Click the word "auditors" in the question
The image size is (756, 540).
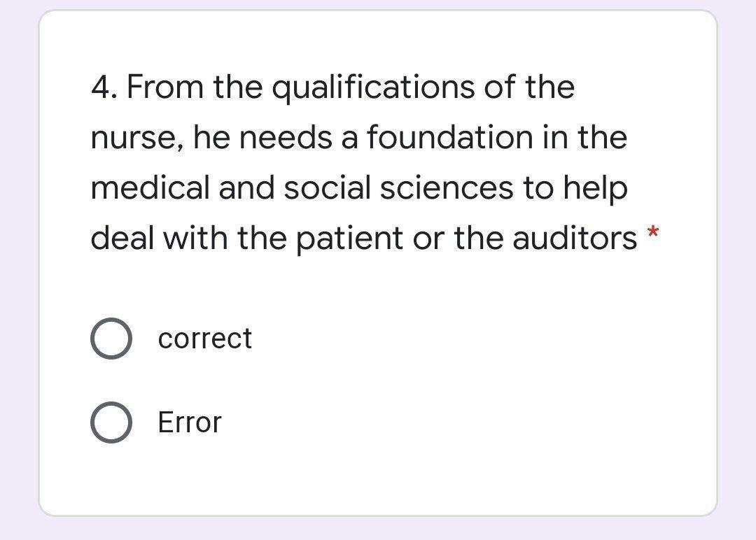[x=575, y=239]
